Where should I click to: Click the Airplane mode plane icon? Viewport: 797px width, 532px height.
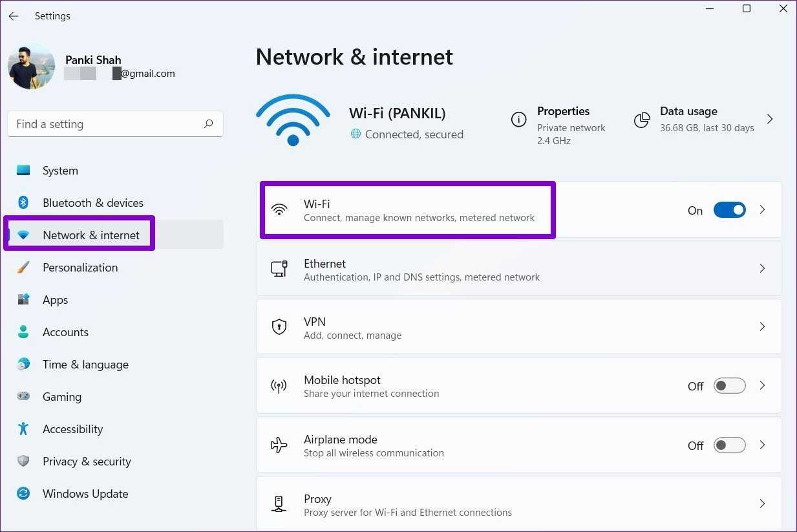(x=279, y=445)
